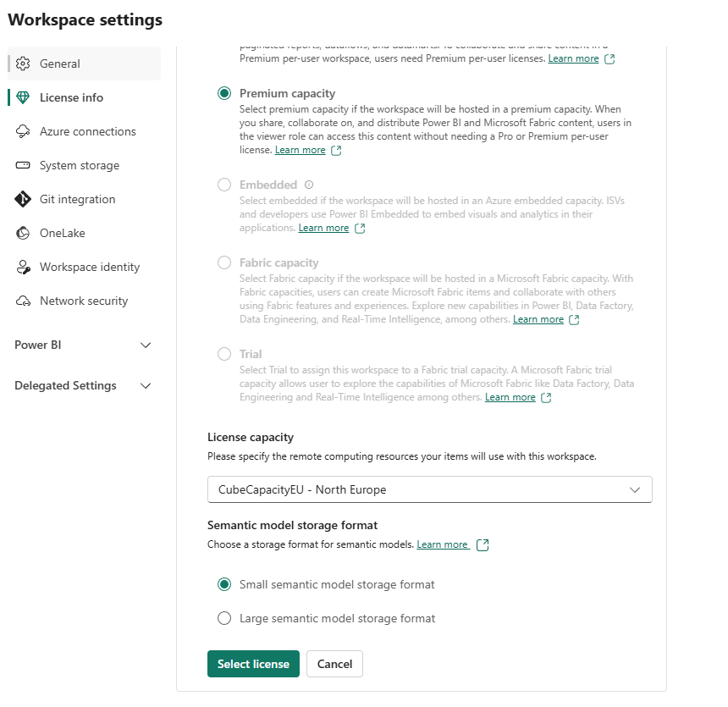
Task: Click the Network security cloud icon
Action: tap(23, 301)
